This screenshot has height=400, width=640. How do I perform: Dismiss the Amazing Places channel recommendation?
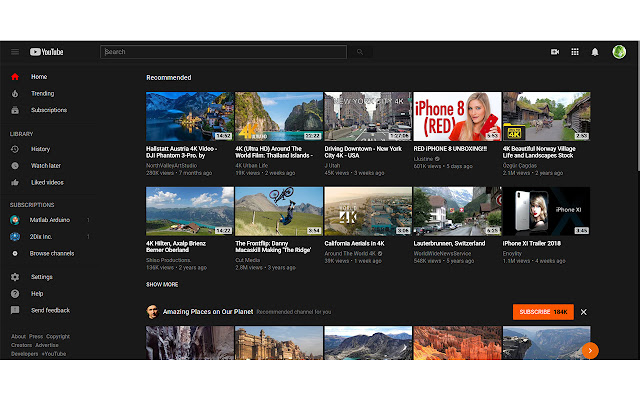click(x=584, y=312)
